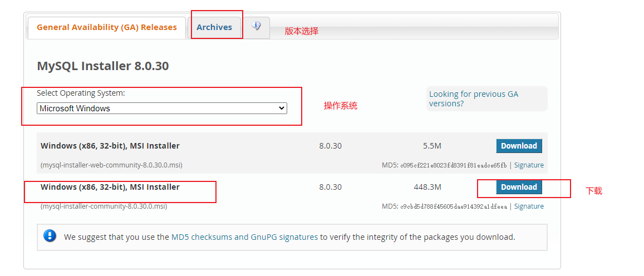Image resolution: width=644 pixels, height=276 pixels.
Task: Click the Windows MSI Installer title above the mysql-installer-community file
Action: pyautogui.click(x=110, y=187)
